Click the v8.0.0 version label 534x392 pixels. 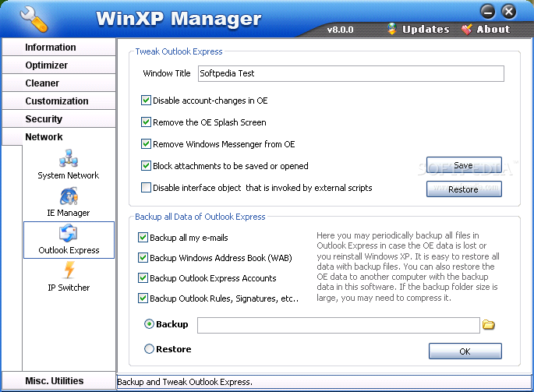pyautogui.click(x=340, y=30)
